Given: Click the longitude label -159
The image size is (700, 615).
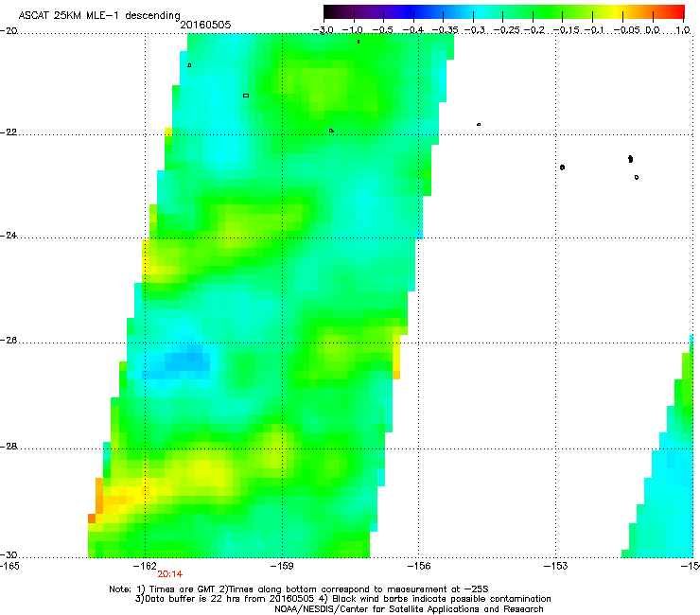Looking at the screenshot, I should click(282, 566).
